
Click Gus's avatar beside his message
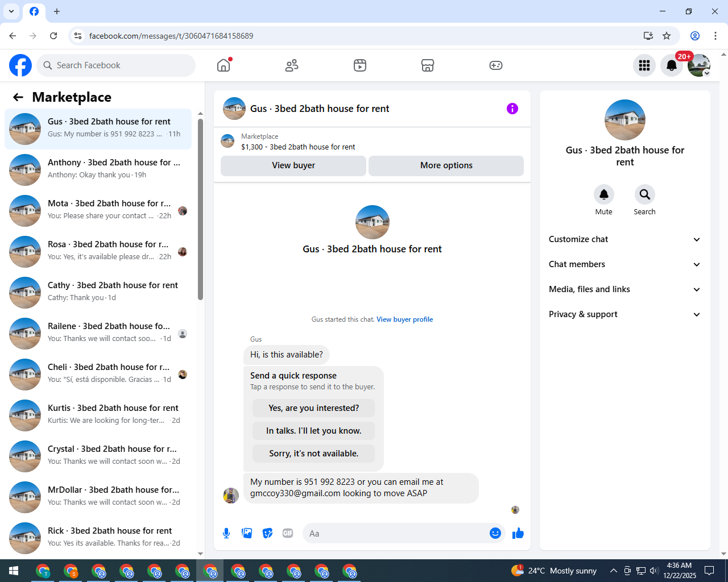click(231, 496)
